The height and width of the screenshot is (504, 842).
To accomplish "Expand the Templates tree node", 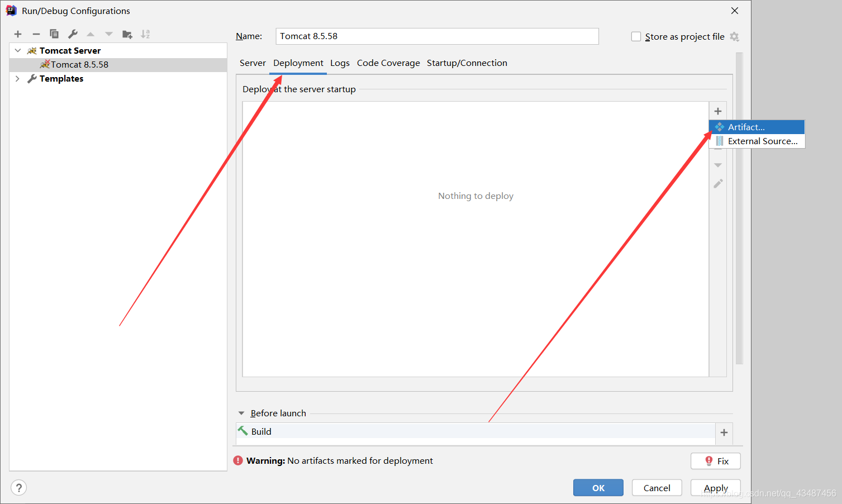I will click(x=18, y=79).
